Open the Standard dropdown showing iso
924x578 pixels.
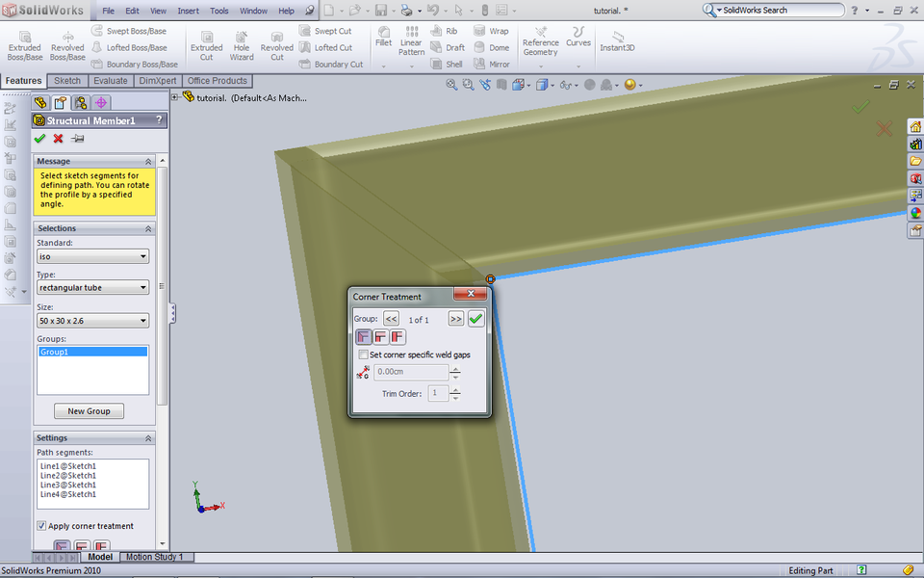[92, 256]
